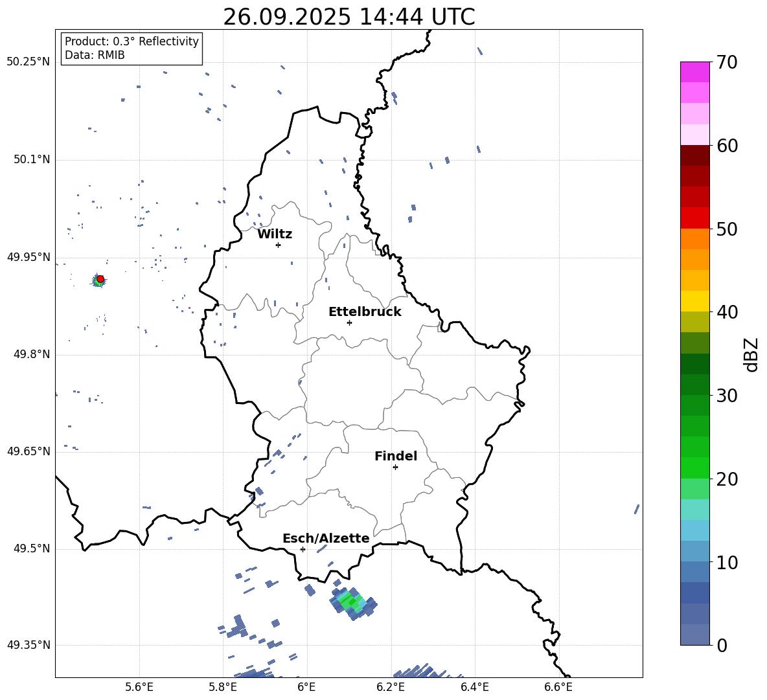767x700 pixels.
Task: Click the 49.35°N latitude label
Action: point(29,645)
